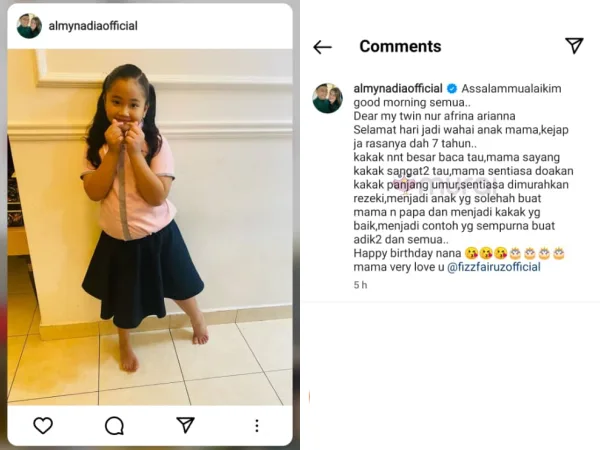Image resolution: width=600 pixels, height=450 pixels.
Task: Open the profile picture in the post header
Action: coord(29,26)
